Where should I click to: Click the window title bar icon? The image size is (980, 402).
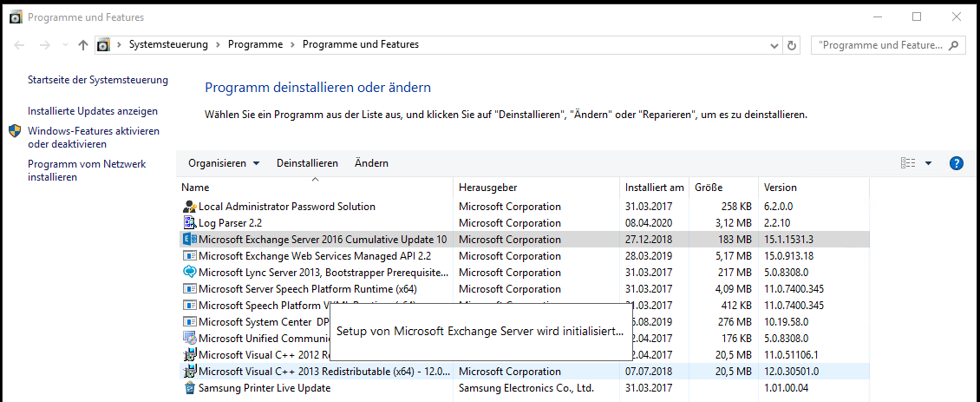tap(16, 17)
